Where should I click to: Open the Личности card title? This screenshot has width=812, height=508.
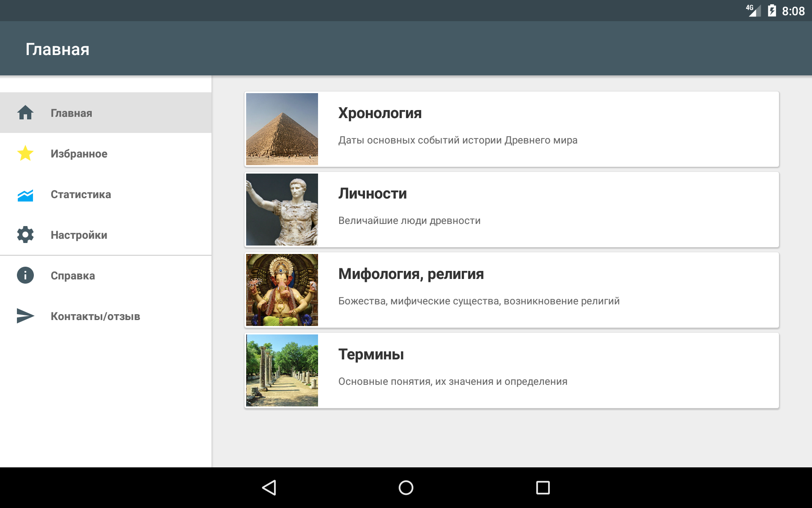click(372, 193)
